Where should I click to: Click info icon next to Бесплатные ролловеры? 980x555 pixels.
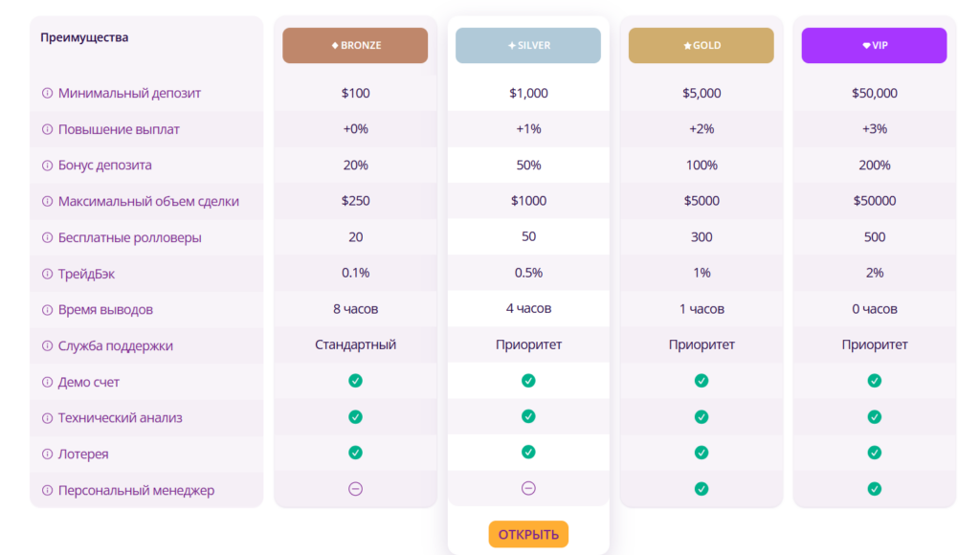pos(47,237)
